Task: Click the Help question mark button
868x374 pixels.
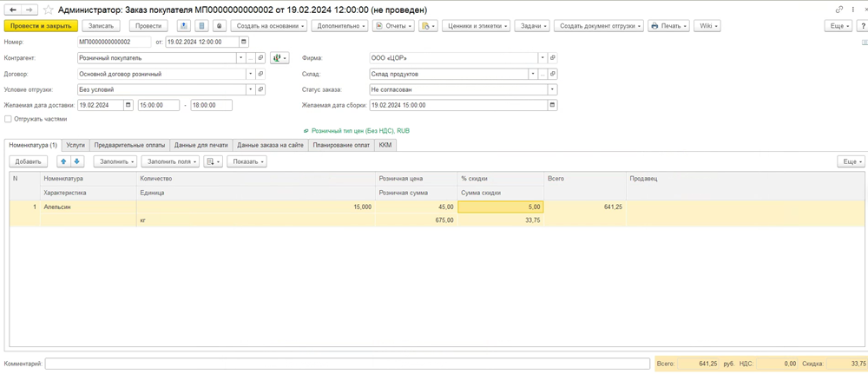Action: (863, 26)
